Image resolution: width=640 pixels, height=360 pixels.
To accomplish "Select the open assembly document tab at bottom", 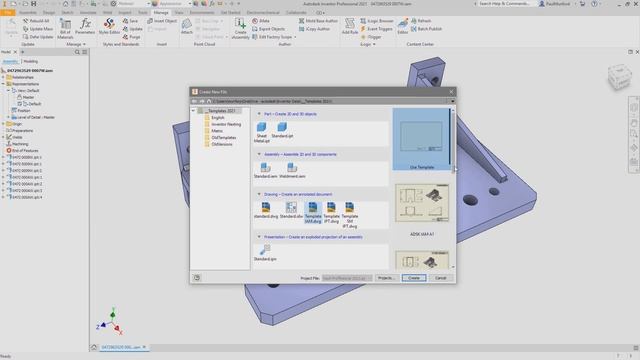I will click(124, 347).
